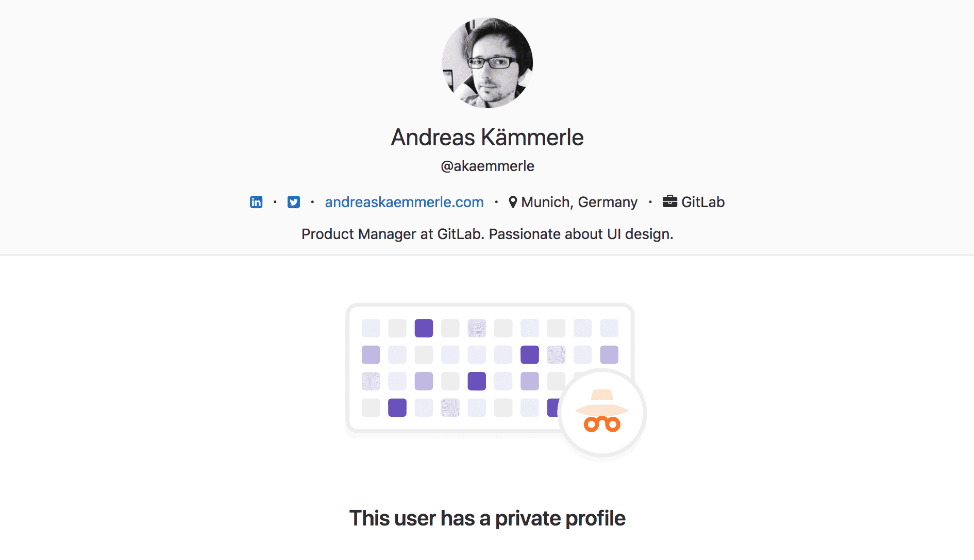This screenshot has width=974, height=560.
Task: Select the profile photo of Andreas
Action: tap(486, 63)
